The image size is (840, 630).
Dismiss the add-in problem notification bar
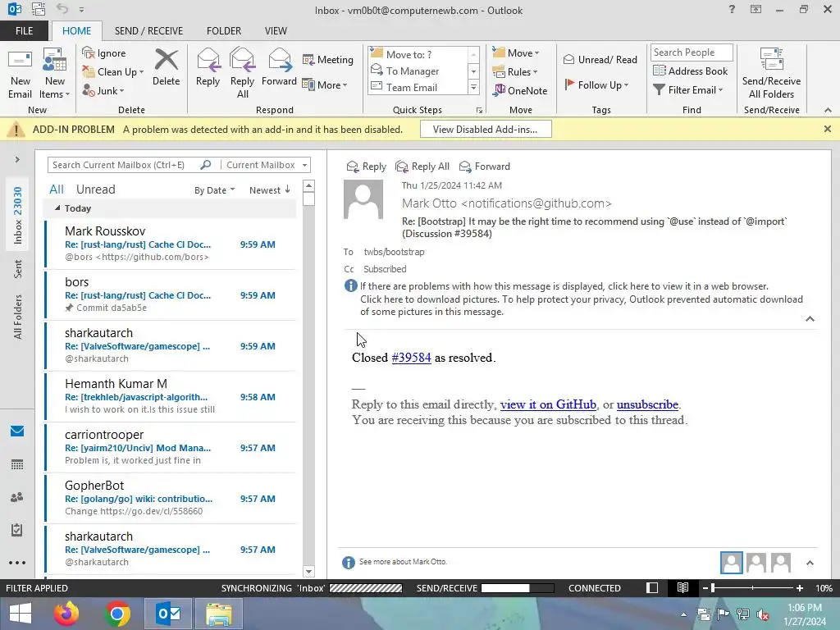point(828,129)
